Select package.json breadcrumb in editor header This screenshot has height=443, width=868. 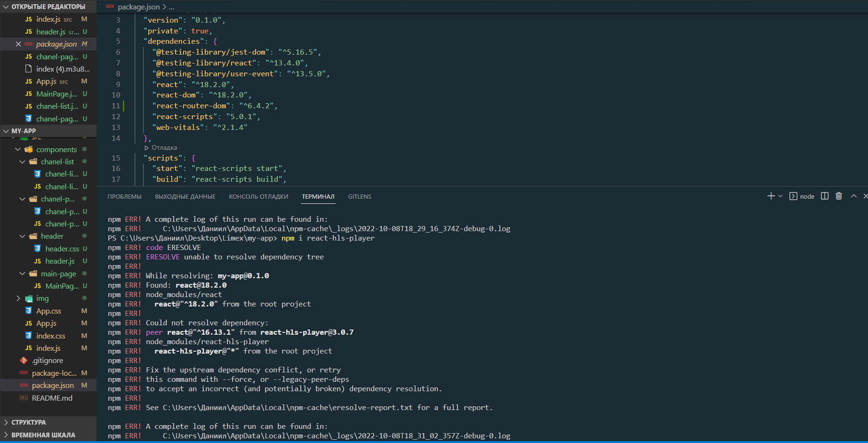click(x=138, y=7)
